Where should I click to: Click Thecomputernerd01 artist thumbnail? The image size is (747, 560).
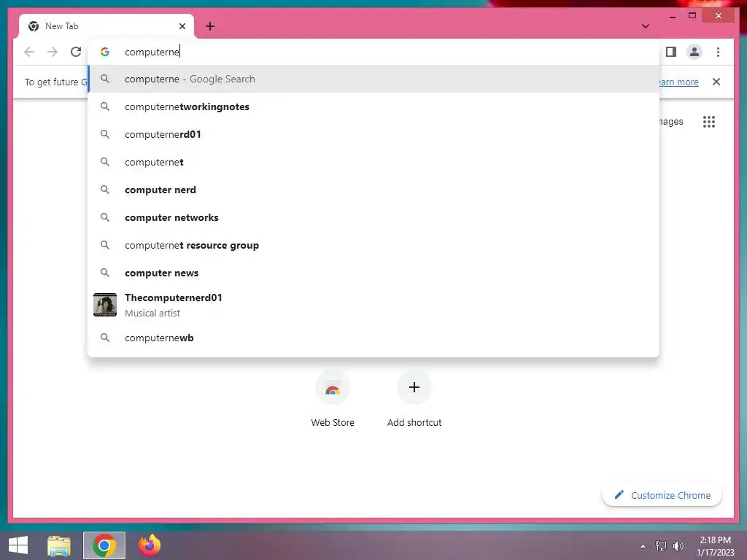(105, 305)
